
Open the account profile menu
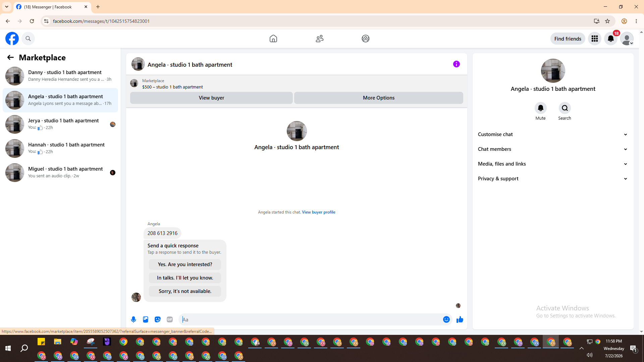point(627,39)
